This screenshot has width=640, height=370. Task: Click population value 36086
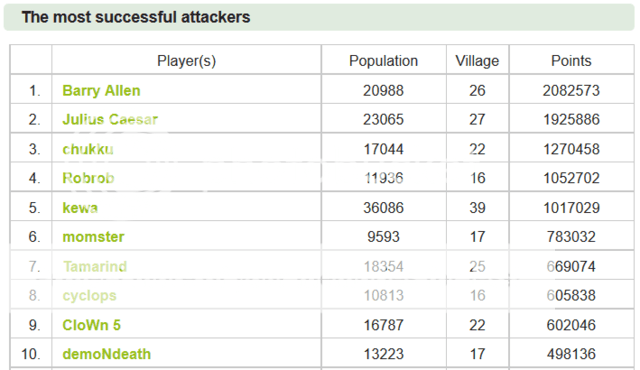pyautogui.click(x=383, y=208)
